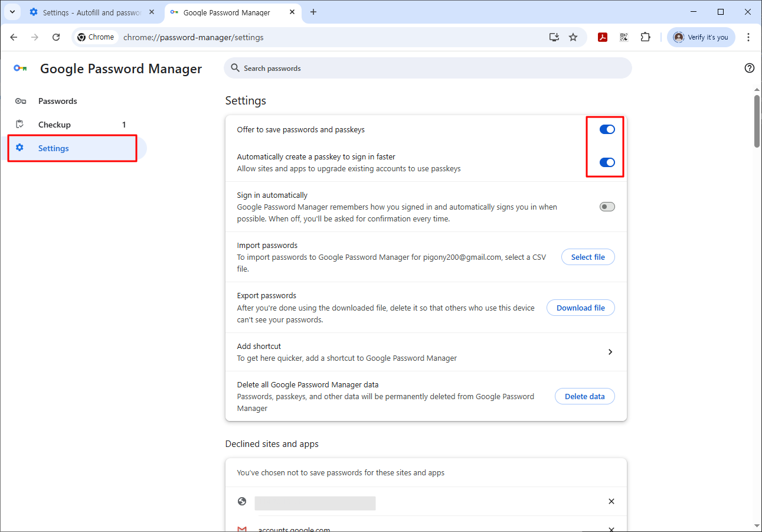Click the QR code extension icon
The height and width of the screenshot is (532, 762).
coord(624,37)
